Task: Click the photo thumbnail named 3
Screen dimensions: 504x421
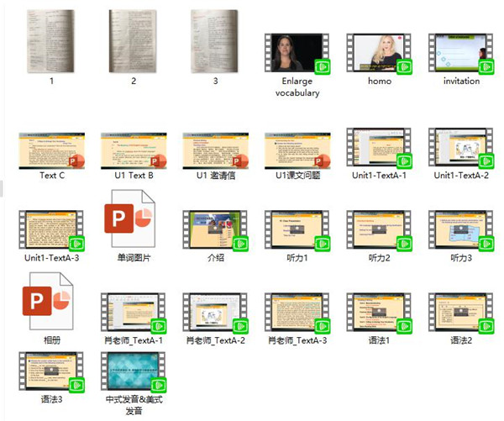Action: 214,41
